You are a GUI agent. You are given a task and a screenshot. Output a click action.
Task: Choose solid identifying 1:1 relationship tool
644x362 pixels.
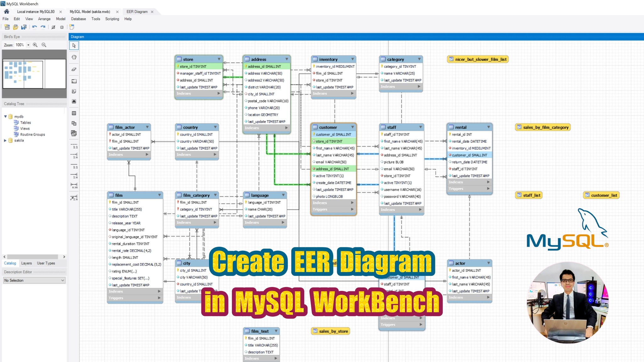pos(74,166)
